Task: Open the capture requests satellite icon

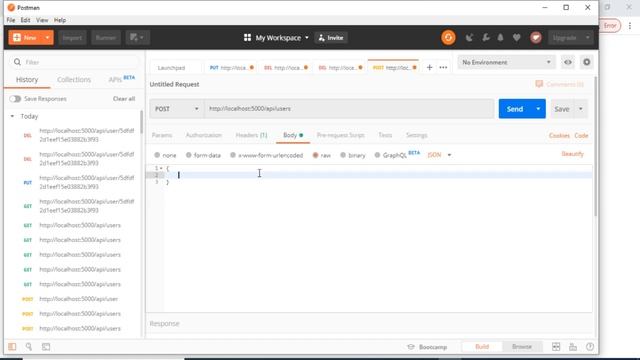Action: [x=469, y=38]
